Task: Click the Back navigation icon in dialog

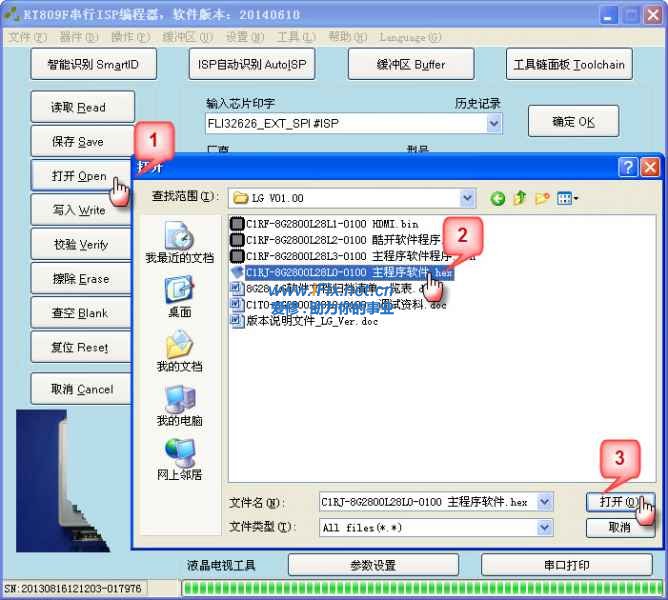Action: point(498,198)
